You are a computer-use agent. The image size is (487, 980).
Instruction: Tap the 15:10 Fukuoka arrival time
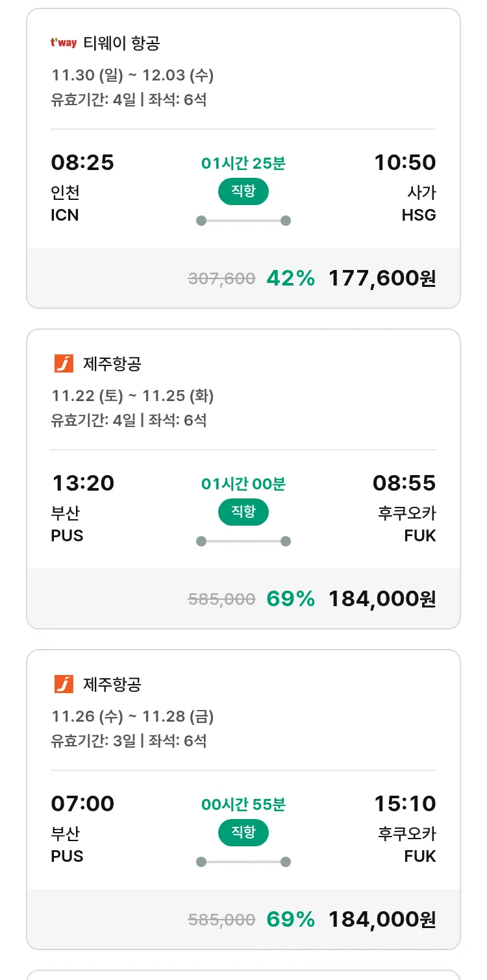(405, 803)
